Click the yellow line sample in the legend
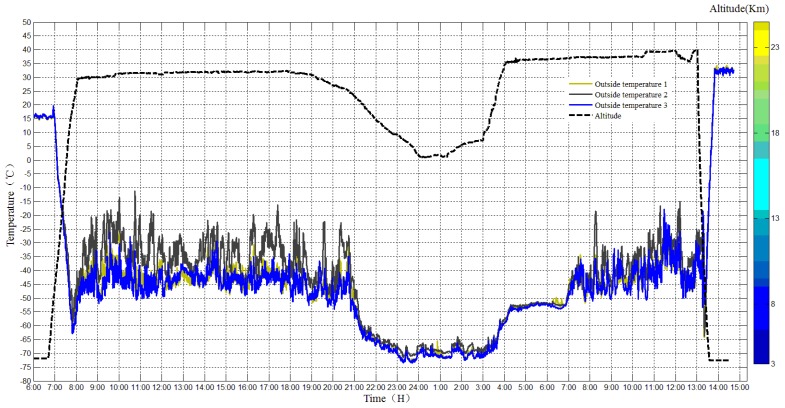785x408 pixels. pos(579,83)
